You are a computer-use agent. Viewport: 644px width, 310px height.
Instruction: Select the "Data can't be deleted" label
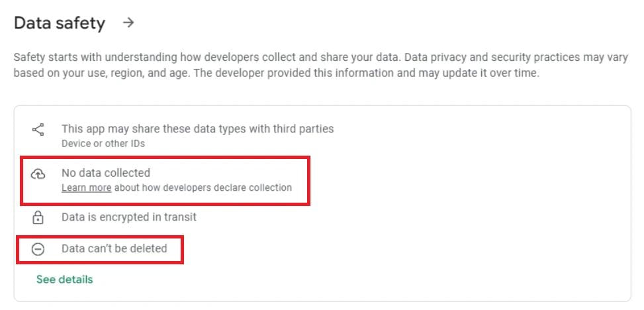[x=114, y=248]
